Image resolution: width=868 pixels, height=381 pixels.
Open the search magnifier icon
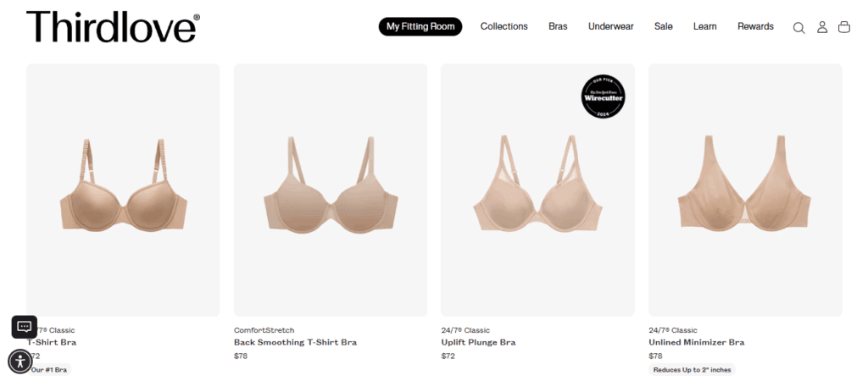coord(798,28)
